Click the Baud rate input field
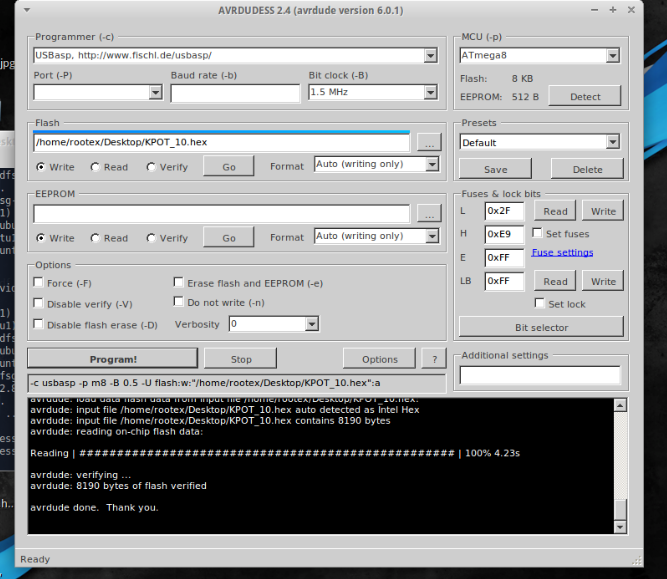Image resolution: width=667 pixels, height=579 pixels. [235, 93]
